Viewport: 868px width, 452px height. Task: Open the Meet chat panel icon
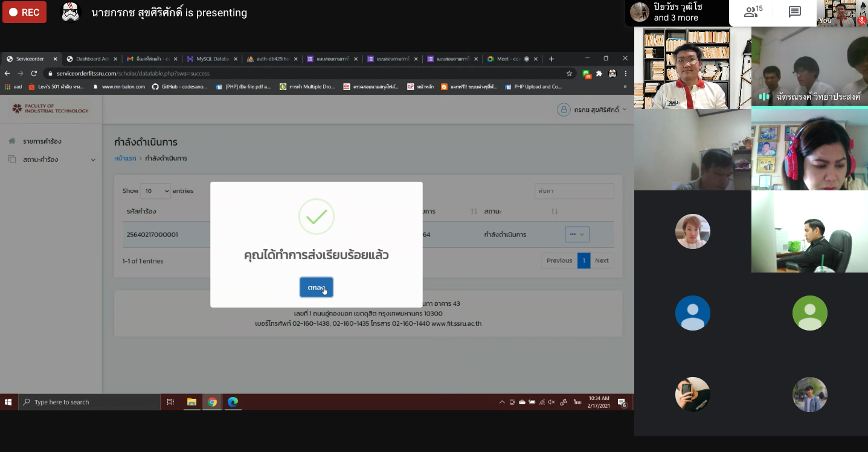tap(795, 12)
